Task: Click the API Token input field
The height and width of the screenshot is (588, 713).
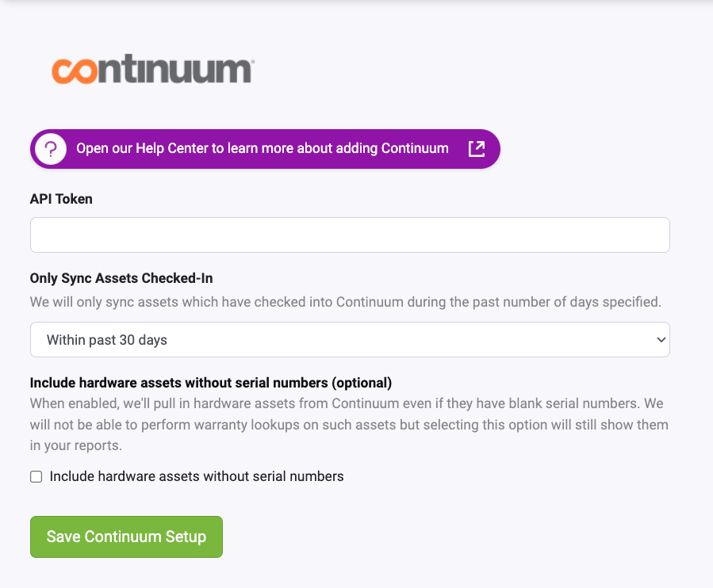Action: coord(350,235)
